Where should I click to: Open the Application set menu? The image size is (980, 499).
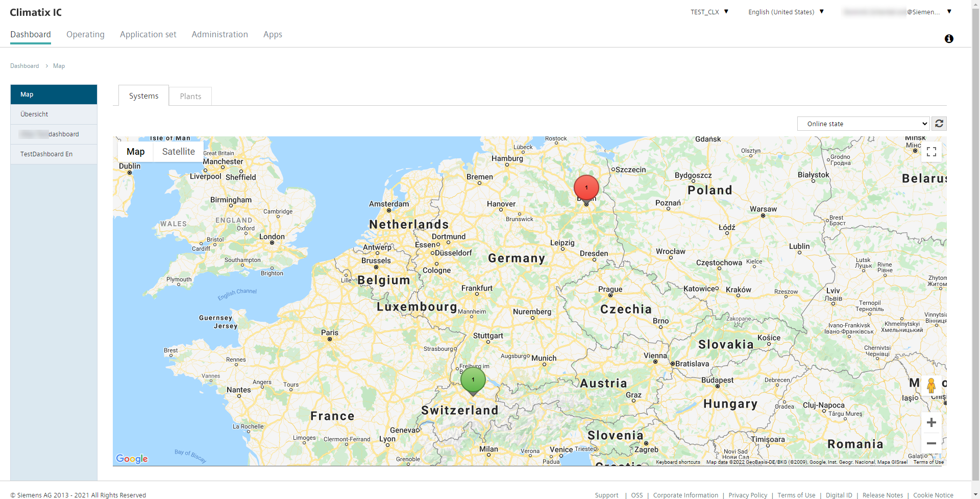click(148, 34)
